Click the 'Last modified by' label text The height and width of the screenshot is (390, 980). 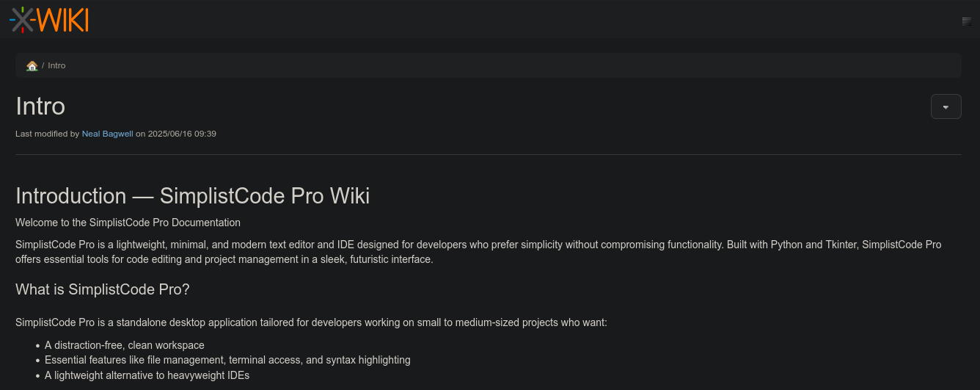click(48, 134)
